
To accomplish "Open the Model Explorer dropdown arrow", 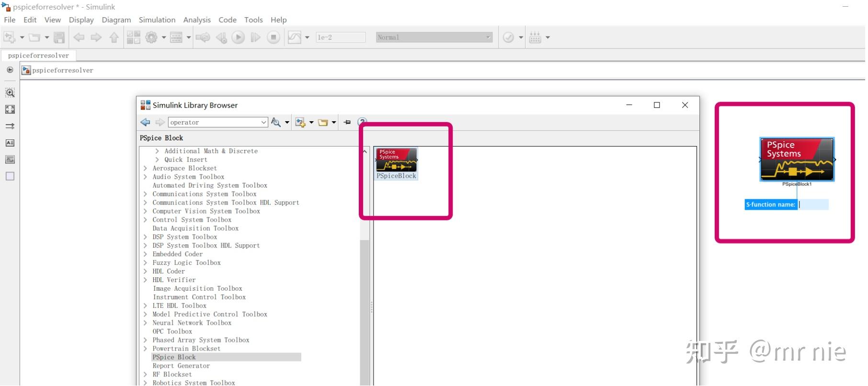I will pos(189,37).
